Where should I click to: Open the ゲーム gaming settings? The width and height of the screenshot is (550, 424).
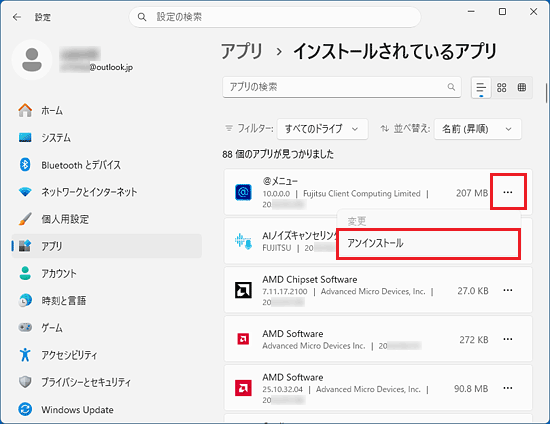click(107, 328)
